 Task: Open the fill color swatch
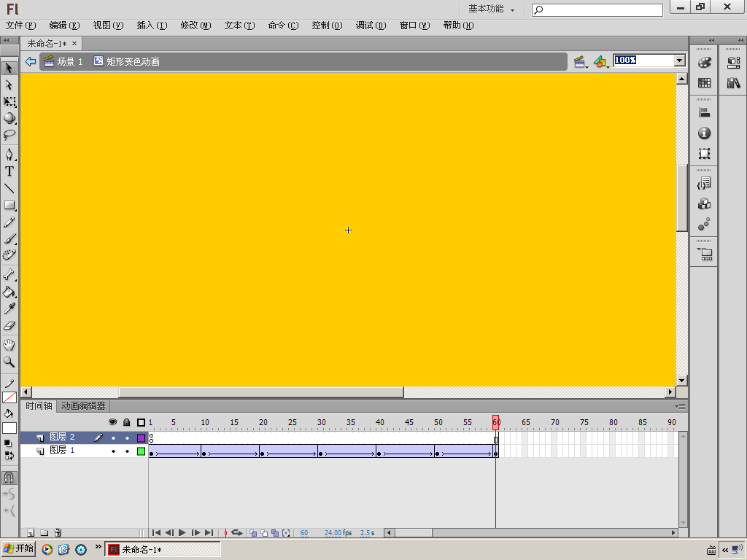9,427
